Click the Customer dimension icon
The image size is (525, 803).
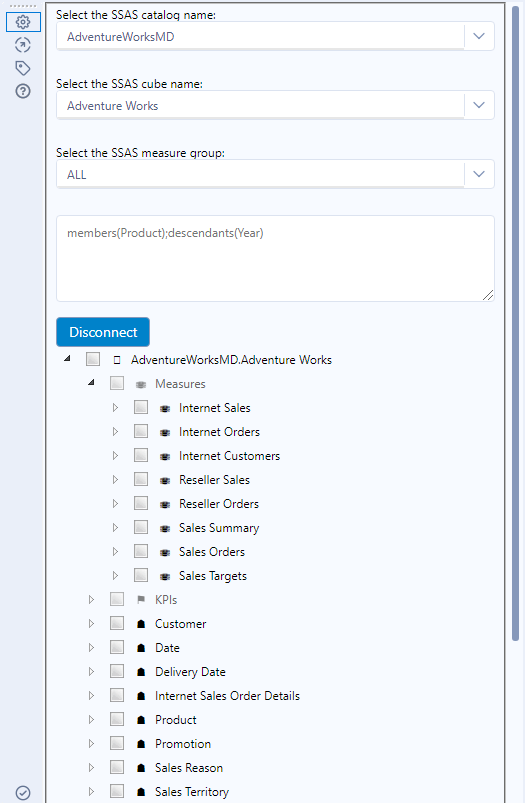[x=141, y=624]
